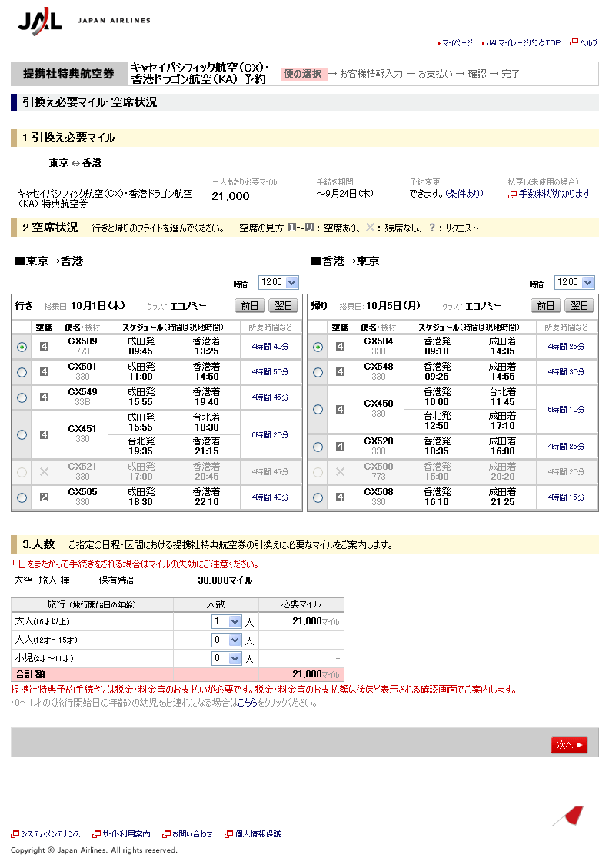Open JALマイレージバンクTOP link
Screen dimensions: 599x868
point(523,43)
